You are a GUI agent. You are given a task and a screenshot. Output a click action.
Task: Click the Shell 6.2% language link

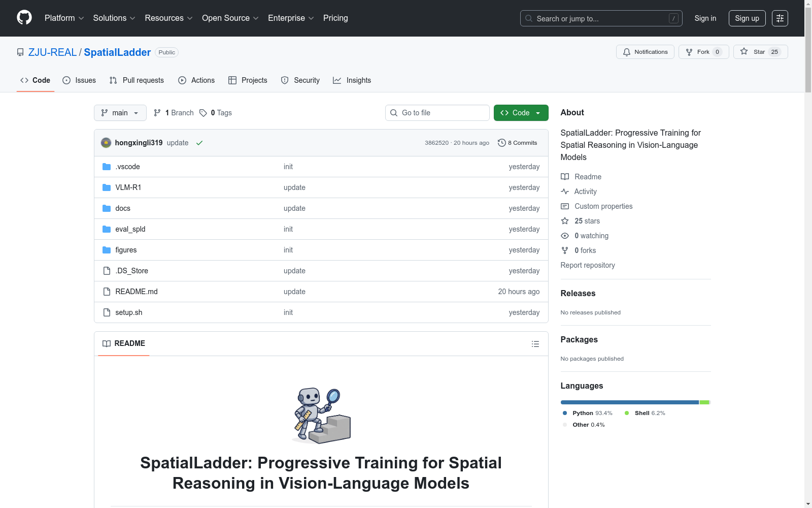(x=645, y=413)
